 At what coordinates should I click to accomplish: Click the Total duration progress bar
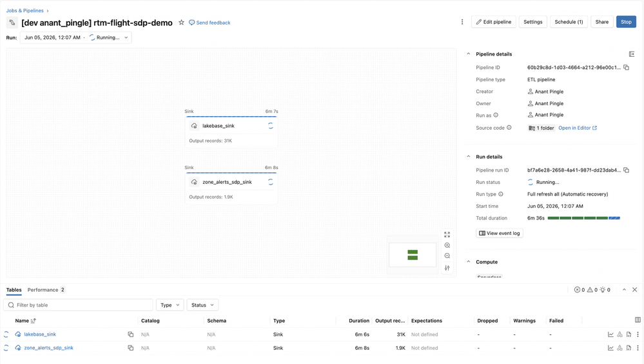coord(583,218)
